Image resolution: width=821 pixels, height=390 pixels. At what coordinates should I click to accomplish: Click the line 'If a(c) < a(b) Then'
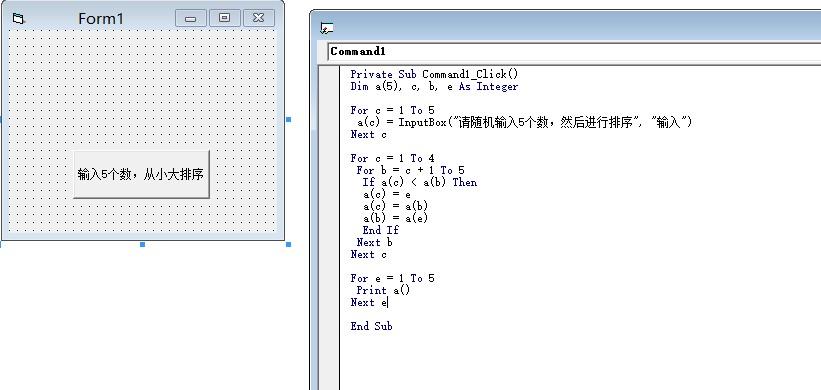pos(419,182)
